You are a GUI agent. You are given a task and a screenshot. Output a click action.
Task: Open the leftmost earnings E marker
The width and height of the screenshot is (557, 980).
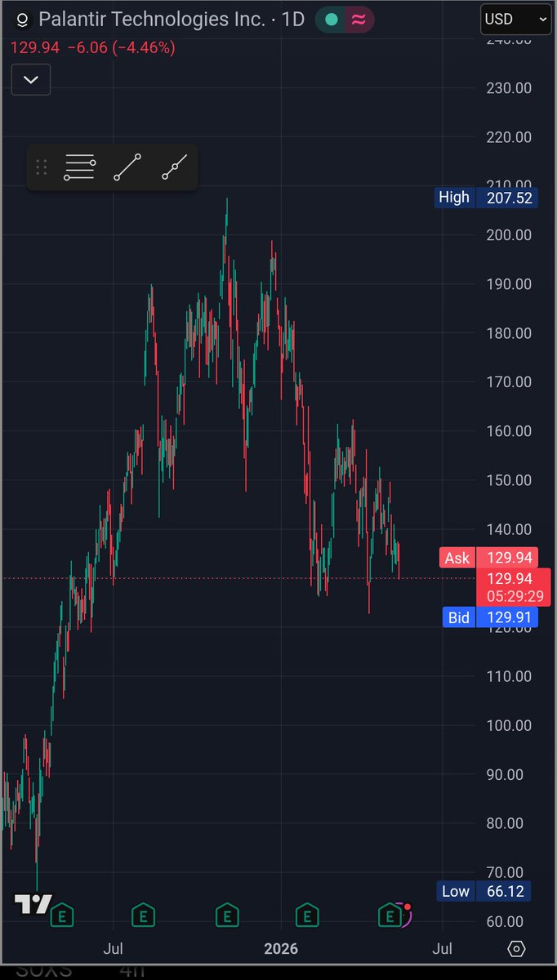pos(62,915)
